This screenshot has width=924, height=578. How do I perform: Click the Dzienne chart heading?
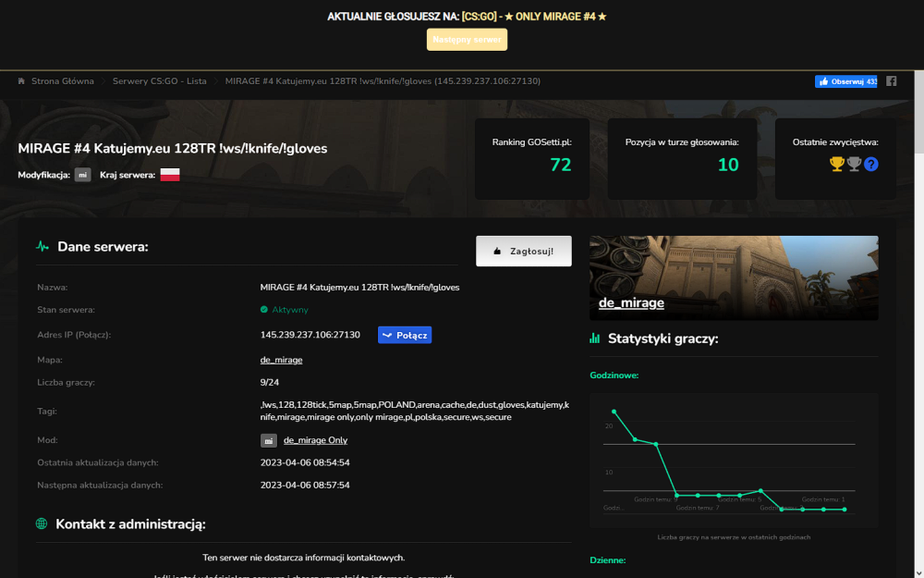608,560
